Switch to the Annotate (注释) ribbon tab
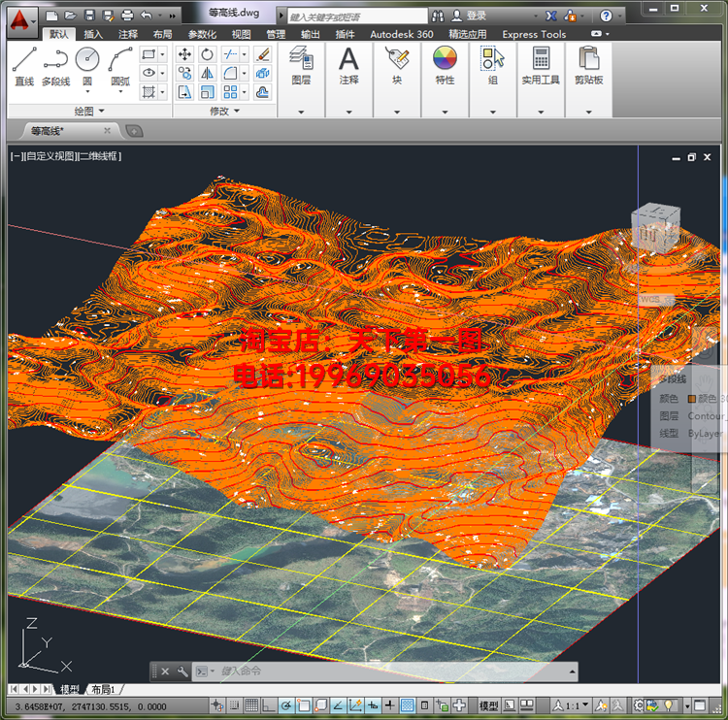Image resolution: width=728 pixels, height=720 pixels. click(128, 34)
